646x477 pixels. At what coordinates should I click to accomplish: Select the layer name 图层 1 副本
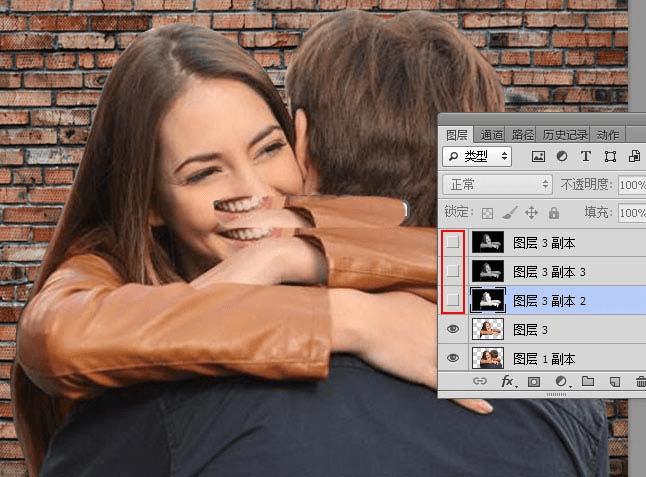coord(544,359)
